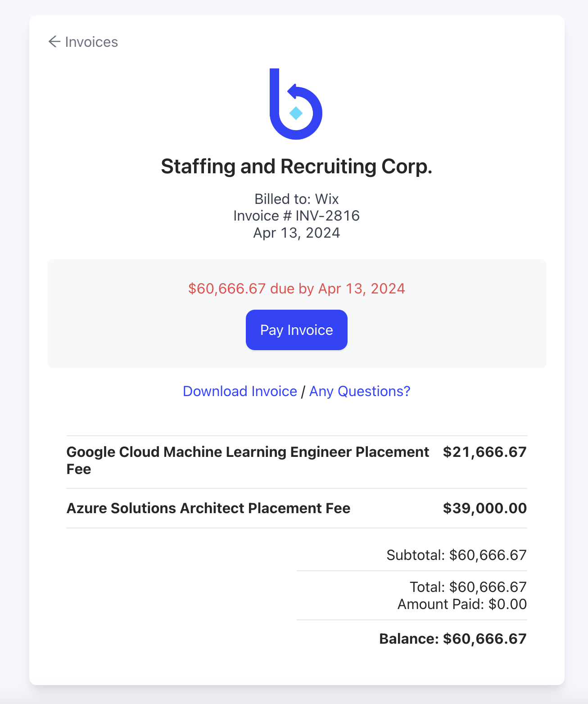
Task: Return to the Invoices list
Action: tap(83, 41)
